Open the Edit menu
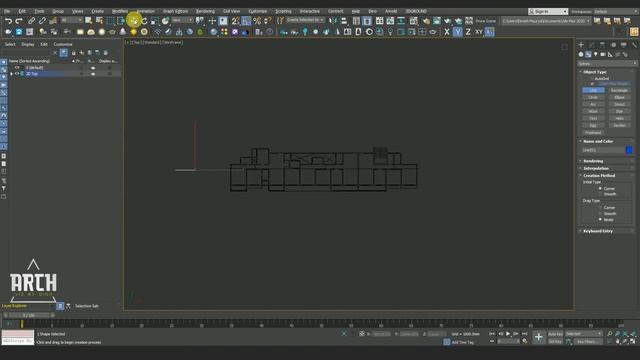This screenshot has width=640, height=360. [22, 11]
